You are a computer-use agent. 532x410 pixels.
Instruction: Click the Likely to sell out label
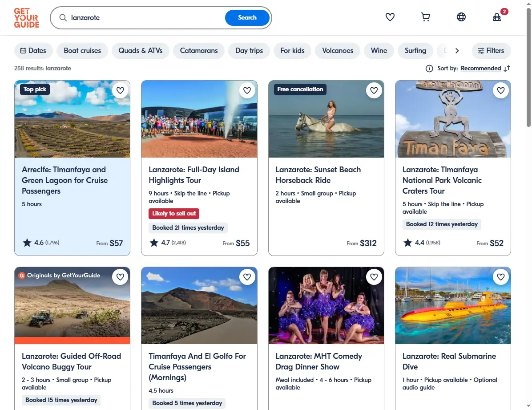(174, 214)
